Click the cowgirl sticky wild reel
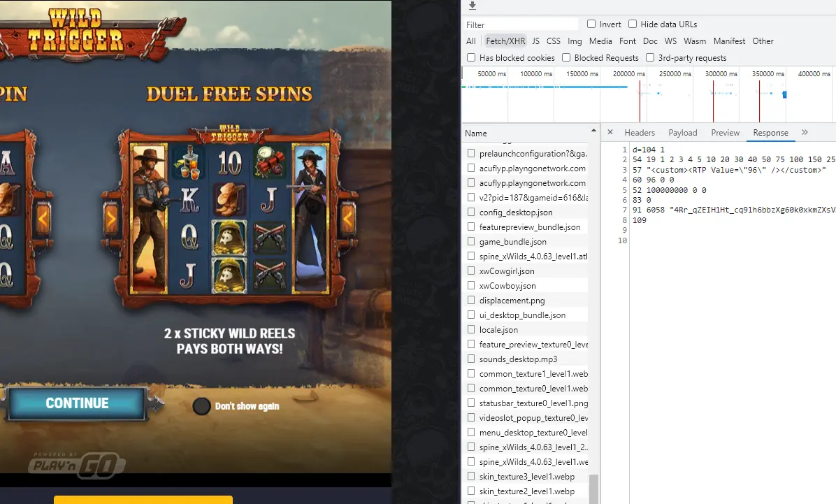This screenshot has height=504, width=836. tap(310, 218)
